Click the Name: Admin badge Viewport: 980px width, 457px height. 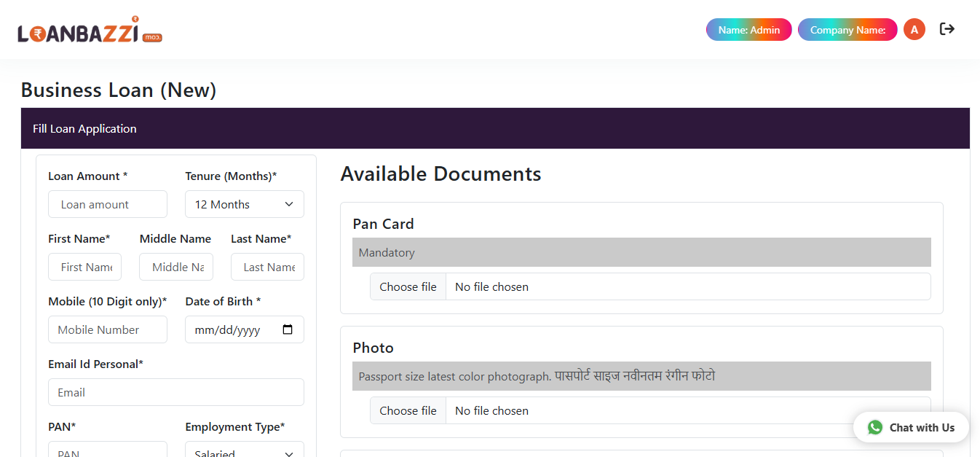point(748,30)
